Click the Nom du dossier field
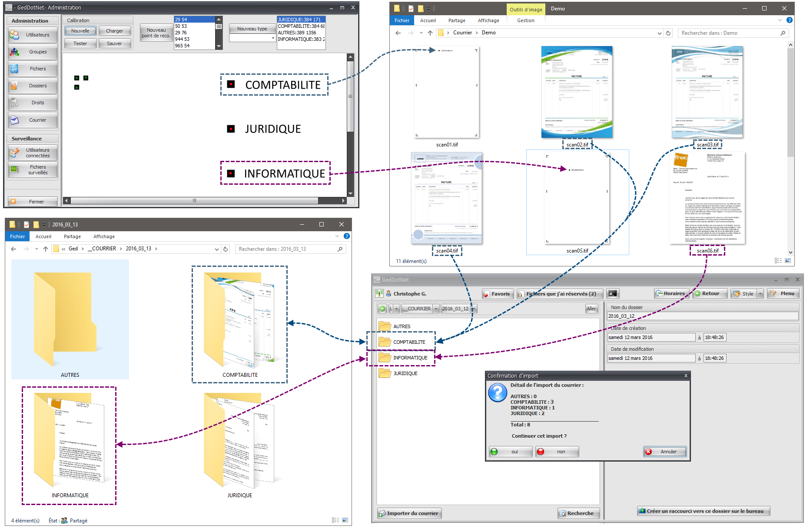Image resolution: width=810 pixels, height=532 pixels. [703, 316]
